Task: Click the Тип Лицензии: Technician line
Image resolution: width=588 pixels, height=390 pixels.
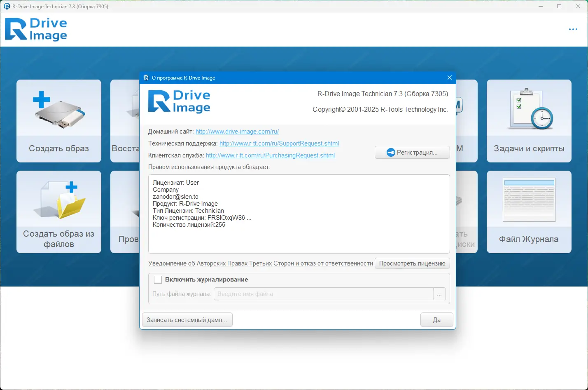Action: [x=188, y=211]
